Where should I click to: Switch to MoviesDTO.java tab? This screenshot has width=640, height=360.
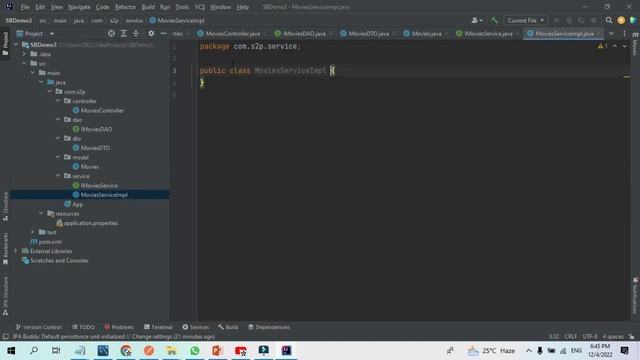coord(368,33)
